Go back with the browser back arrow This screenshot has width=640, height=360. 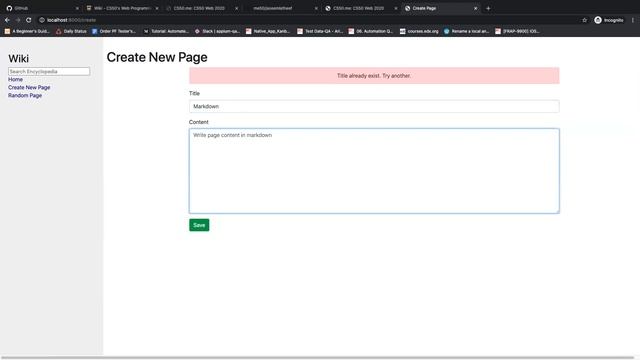point(7,20)
